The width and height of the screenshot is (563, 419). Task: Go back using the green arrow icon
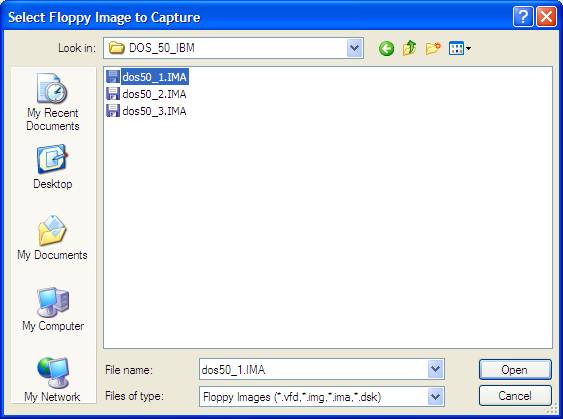[x=386, y=48]
